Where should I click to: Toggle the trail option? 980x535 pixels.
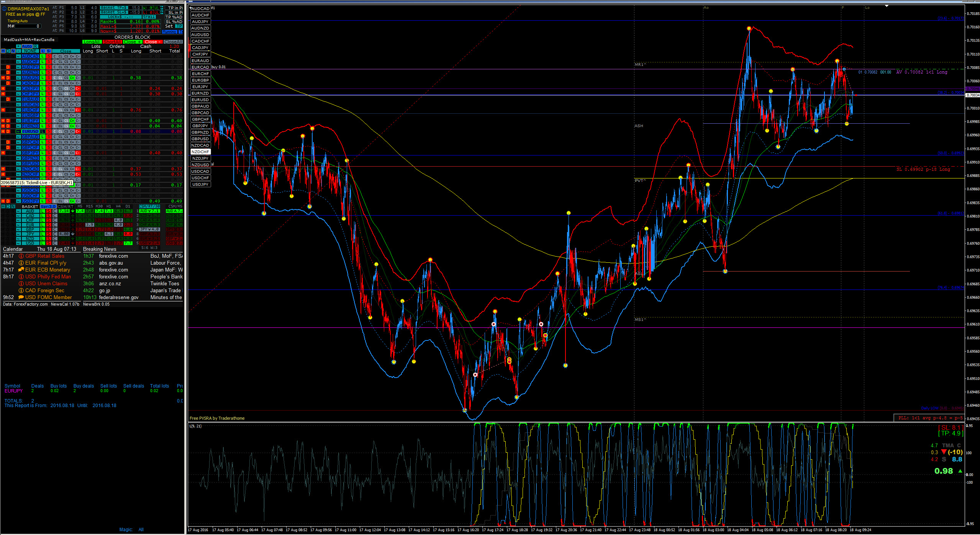[149, 17]
